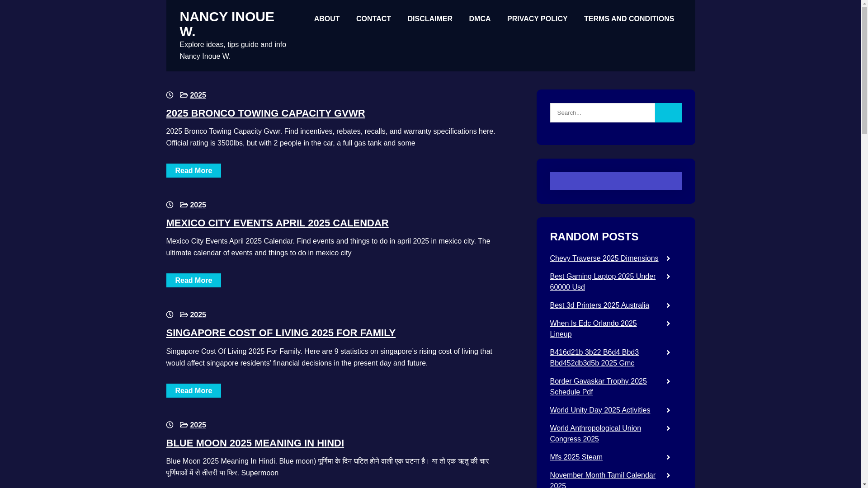Viewport: 868px width, 488px height.
Task: Click the clock icon above the Singapore post
Action: coord(170,314)
